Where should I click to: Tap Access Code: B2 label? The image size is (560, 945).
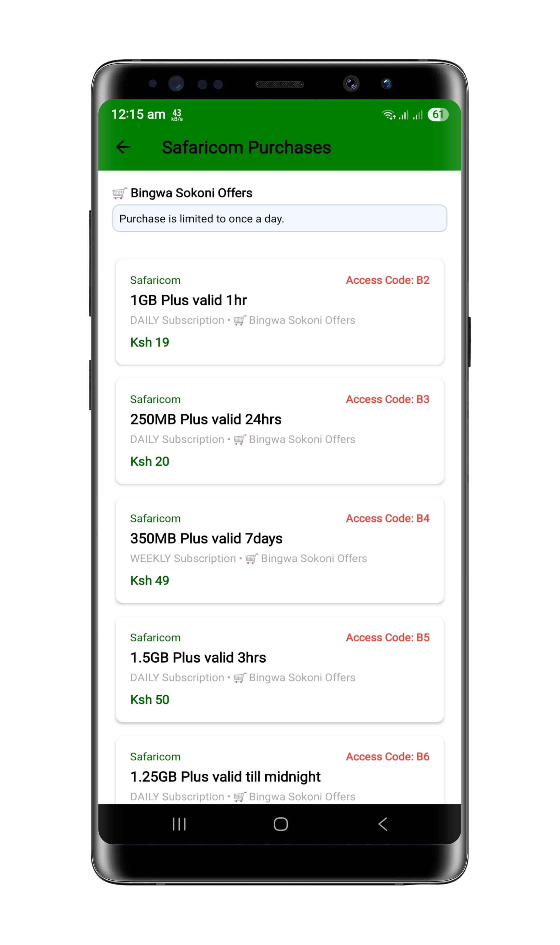(388, 280)
